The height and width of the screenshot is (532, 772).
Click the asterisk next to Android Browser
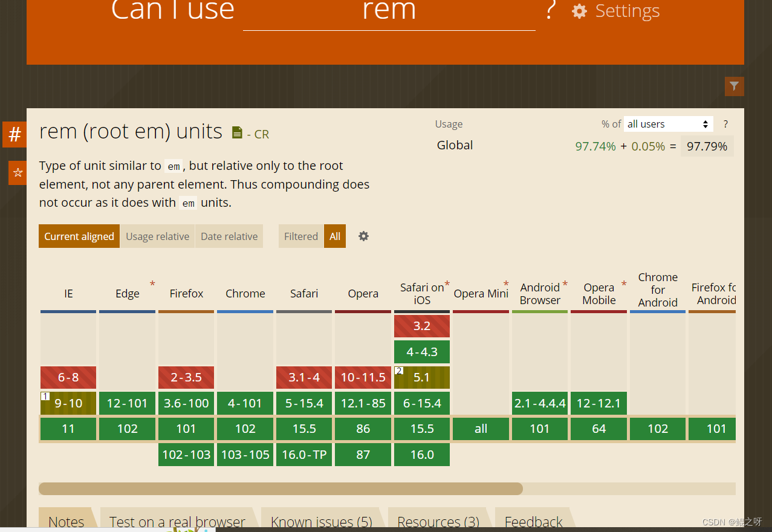point(565,284)
